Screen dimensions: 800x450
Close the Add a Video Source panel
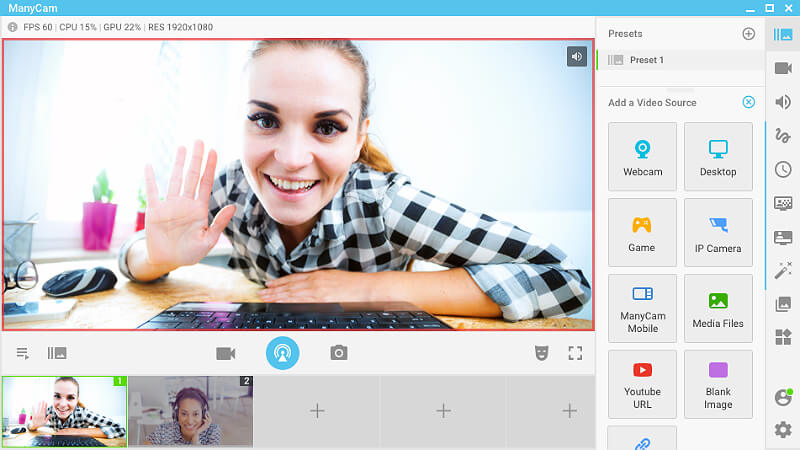click(x=748, y=102)
